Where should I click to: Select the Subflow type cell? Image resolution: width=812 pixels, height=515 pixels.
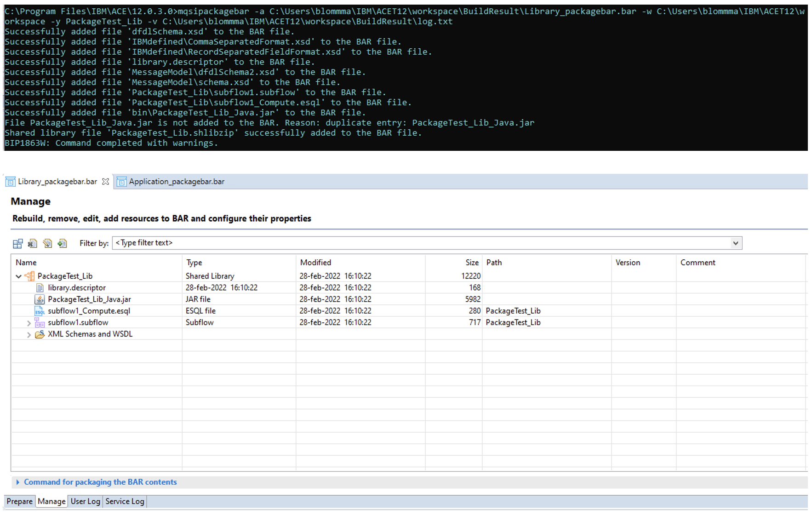pos(200,322)
